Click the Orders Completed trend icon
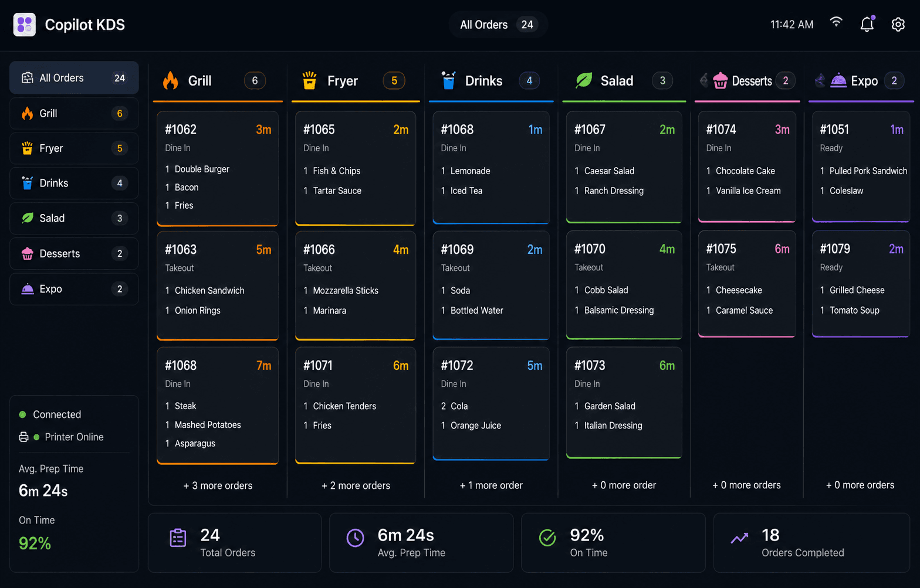 (x=739, y=538)
